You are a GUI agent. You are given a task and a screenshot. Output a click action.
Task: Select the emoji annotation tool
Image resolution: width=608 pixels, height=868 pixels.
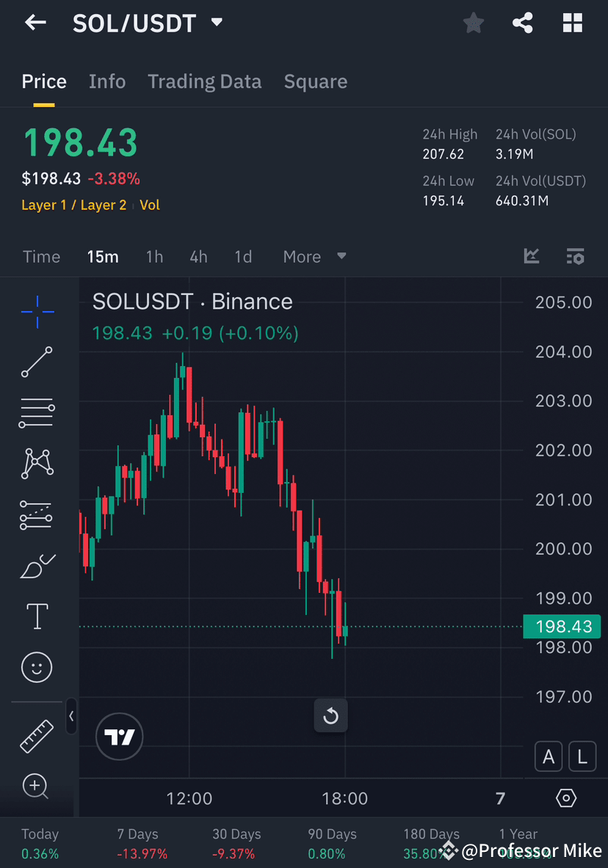tap(37, 667)
